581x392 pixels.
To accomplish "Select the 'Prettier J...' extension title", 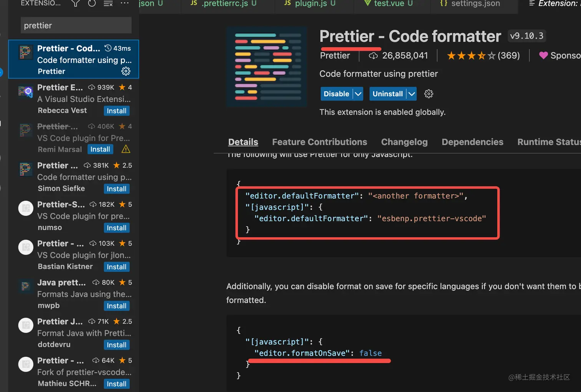I will click(x=60, y=321).
